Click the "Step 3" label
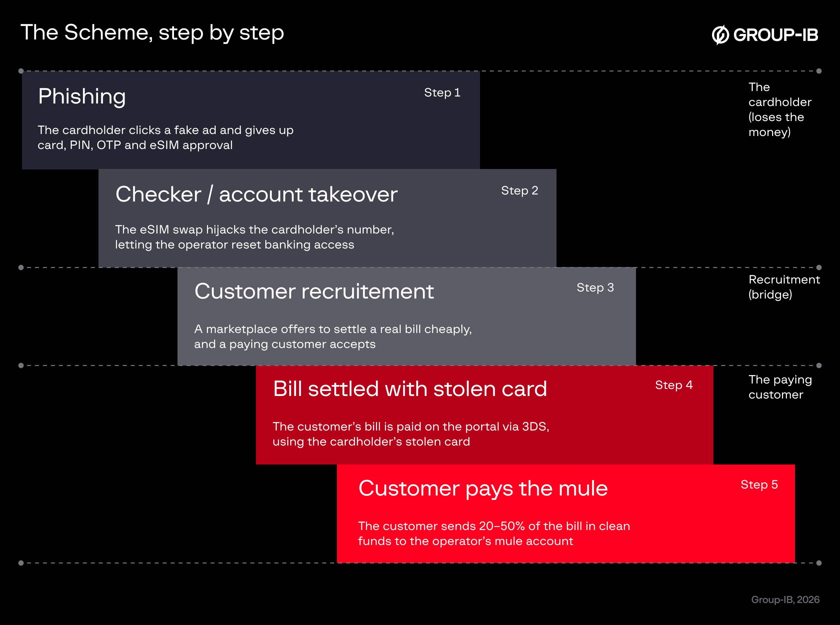840x625 pixels. (595, 288)
